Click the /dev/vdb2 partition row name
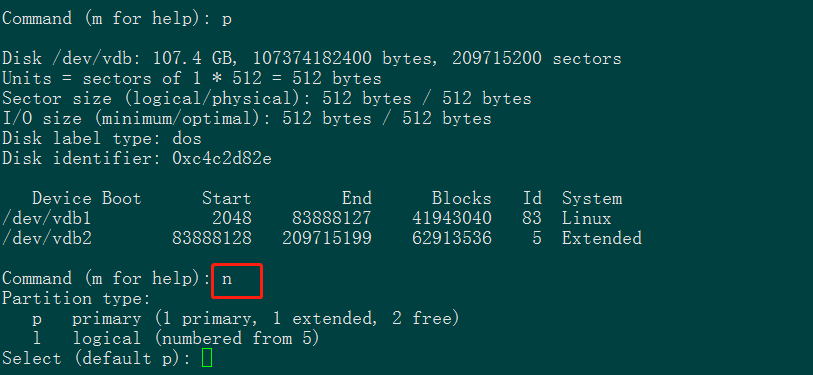This screenshot has height=375, width=813. [x=47, y=238]
